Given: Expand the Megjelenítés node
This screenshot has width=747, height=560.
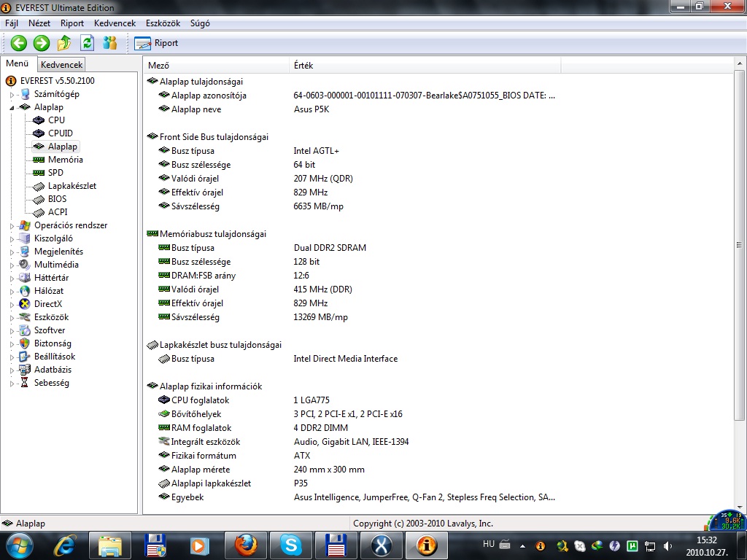Looking at the screenshot, I should pyautogui.click(x=12, y=252).
